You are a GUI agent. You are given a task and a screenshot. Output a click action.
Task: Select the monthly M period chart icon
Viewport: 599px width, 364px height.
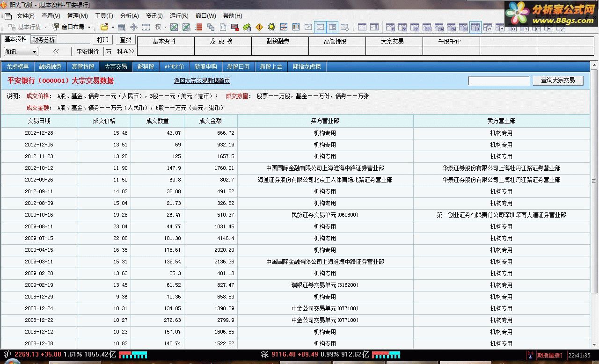point(500,28)
